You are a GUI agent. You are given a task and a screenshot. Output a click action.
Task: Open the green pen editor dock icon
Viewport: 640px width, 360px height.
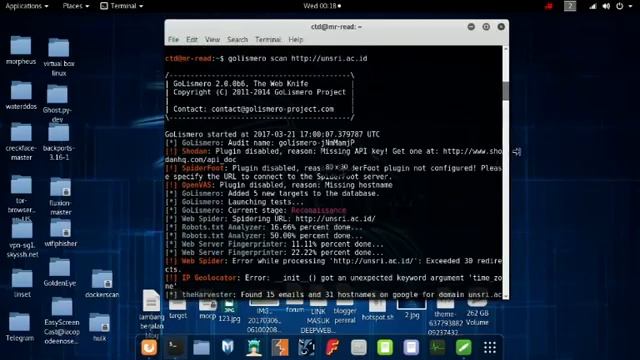[x=463, y=347]
